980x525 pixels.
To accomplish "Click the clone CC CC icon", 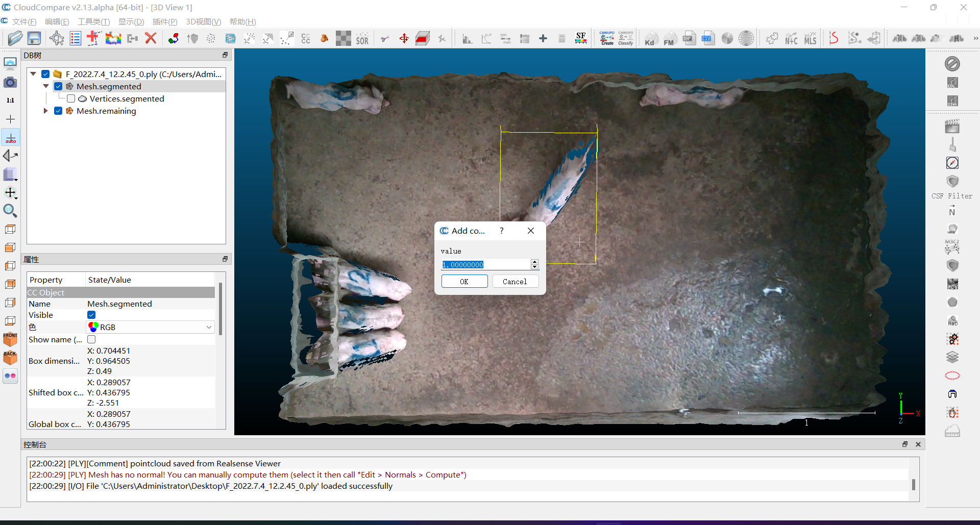I will tap(306, 39).
